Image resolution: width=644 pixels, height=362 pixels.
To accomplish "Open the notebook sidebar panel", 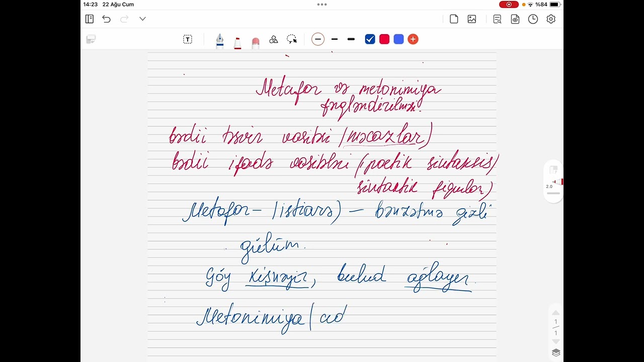I will pos(90,19).
